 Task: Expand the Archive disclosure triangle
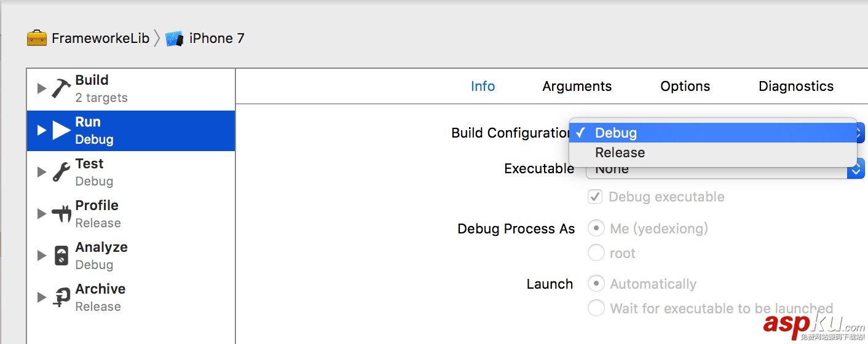(41, 297)
